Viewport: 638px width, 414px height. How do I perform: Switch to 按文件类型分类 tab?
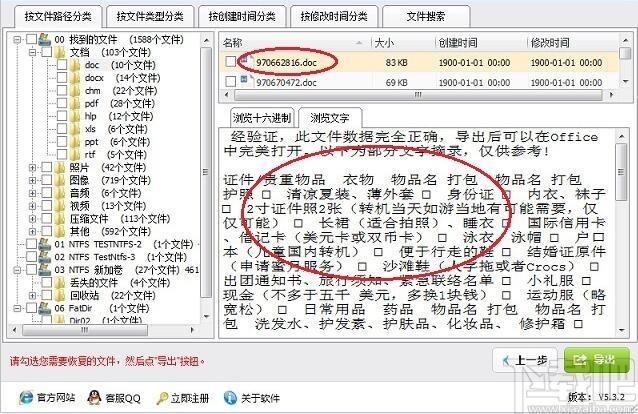click(149, 16)
